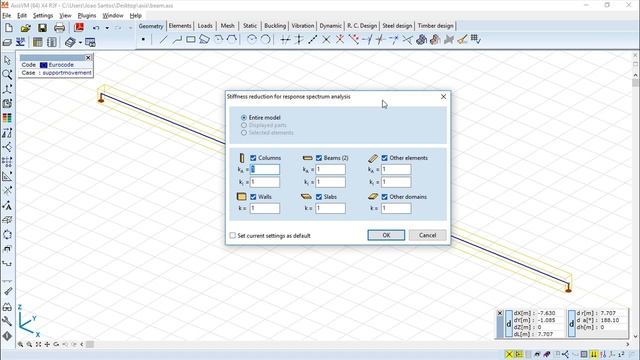Click the Undo arrow icon
Image resolution: width=640 pixels, height=360 pixels.
click(96, 28)
